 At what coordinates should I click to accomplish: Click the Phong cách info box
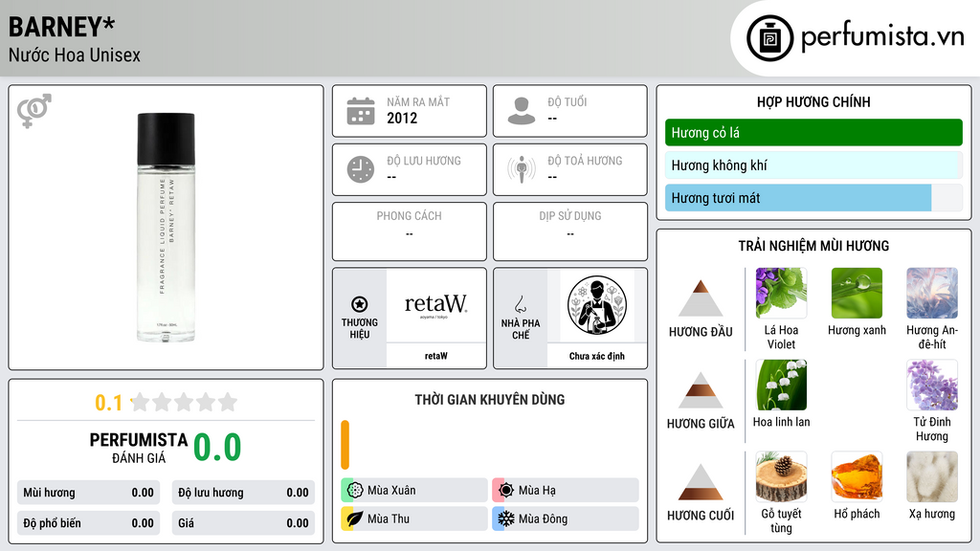coord(410,231)
